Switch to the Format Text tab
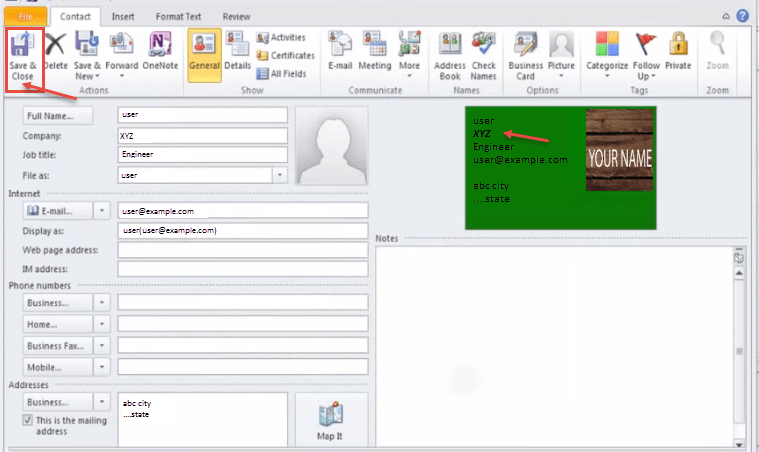The image size is (759, 452). point(178,16)
